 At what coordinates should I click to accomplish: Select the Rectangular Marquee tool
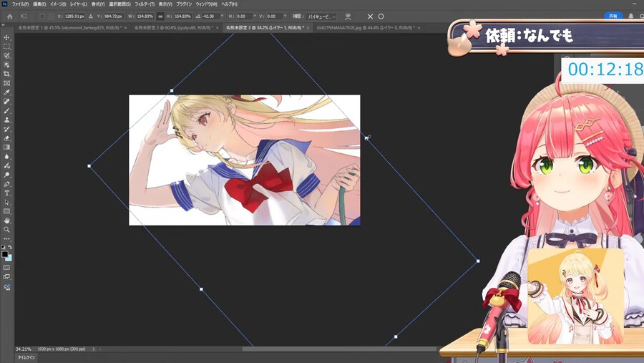click(6, 47)
